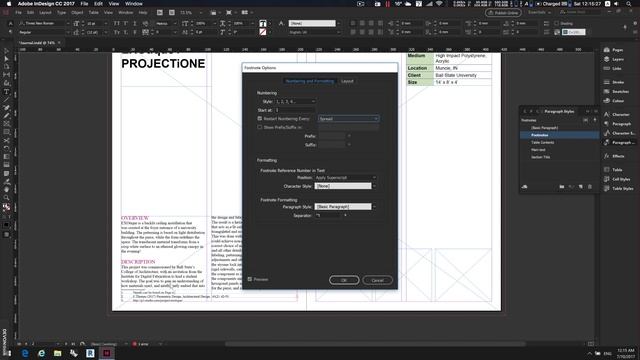640x360 pixels.
Task: Open the Character panel
Action: click(x=616, y=114)
